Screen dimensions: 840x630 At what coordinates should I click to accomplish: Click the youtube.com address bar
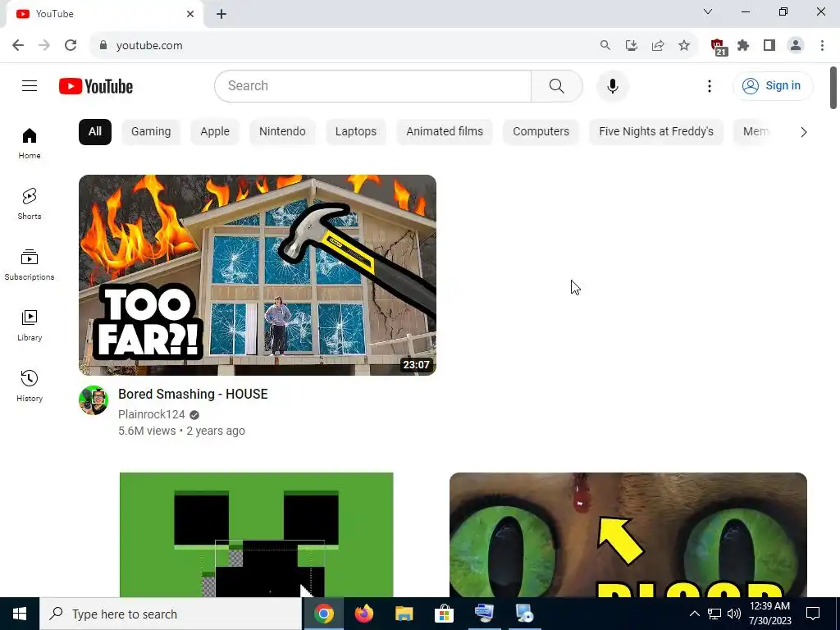click(x=343, y=46)
